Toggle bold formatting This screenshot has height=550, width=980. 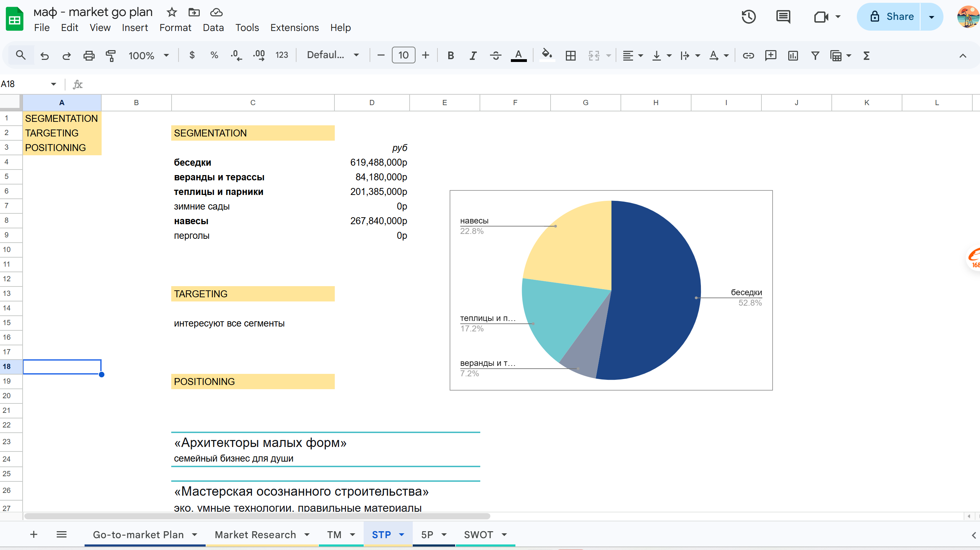tap(451, 56)
